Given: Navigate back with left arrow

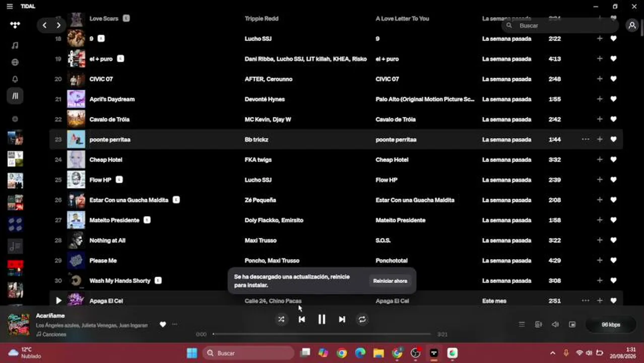Looking at the screenshot, I should (44, 25).
